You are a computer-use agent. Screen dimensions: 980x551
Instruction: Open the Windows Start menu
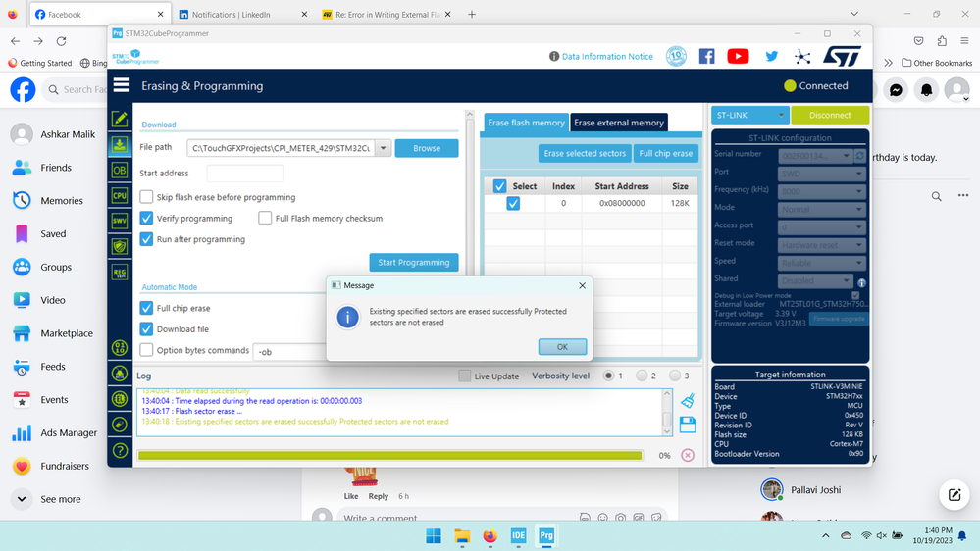pos(434,536)
